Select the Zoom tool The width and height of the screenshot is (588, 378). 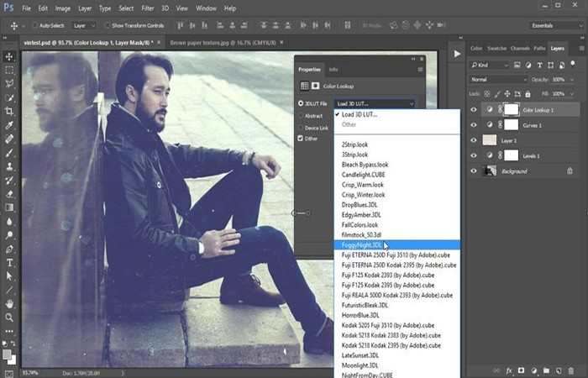9,318
